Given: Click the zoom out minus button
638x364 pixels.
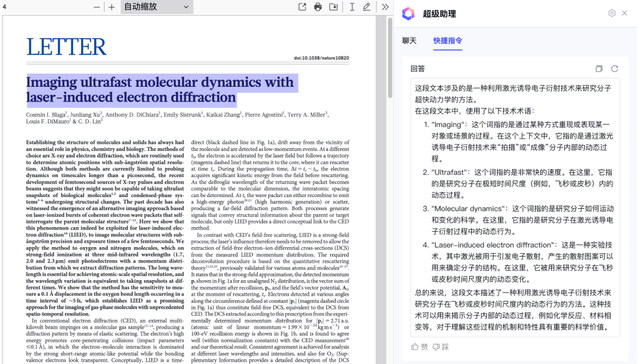Looking at the screenshot, I should coord(97,7).
